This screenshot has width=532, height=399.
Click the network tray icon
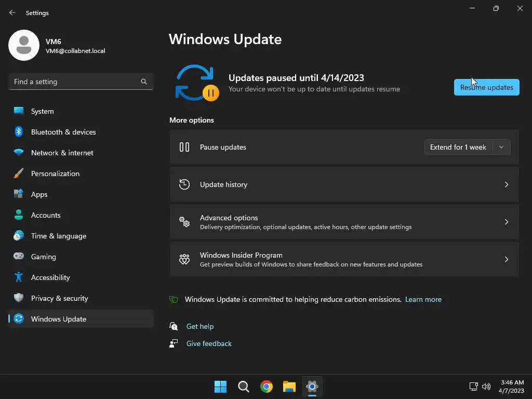click(x=474, y=387)
